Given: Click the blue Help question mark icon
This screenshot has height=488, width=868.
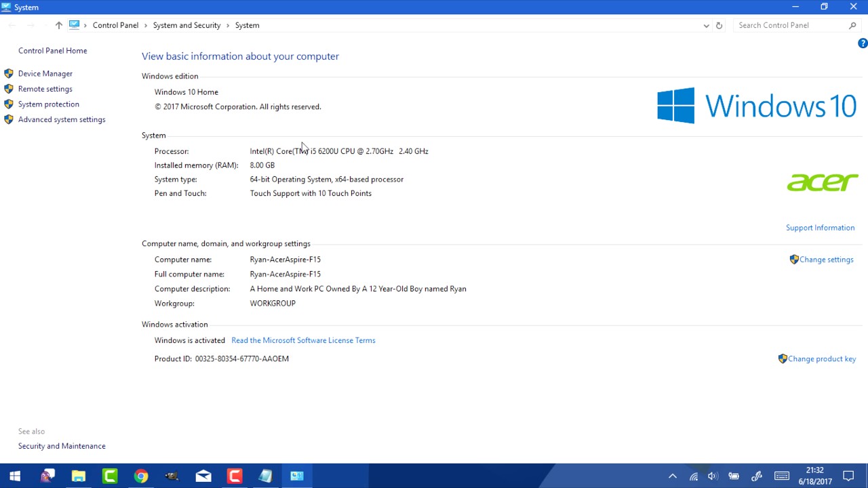Looking at the screenshot, I should coord(863,43).
